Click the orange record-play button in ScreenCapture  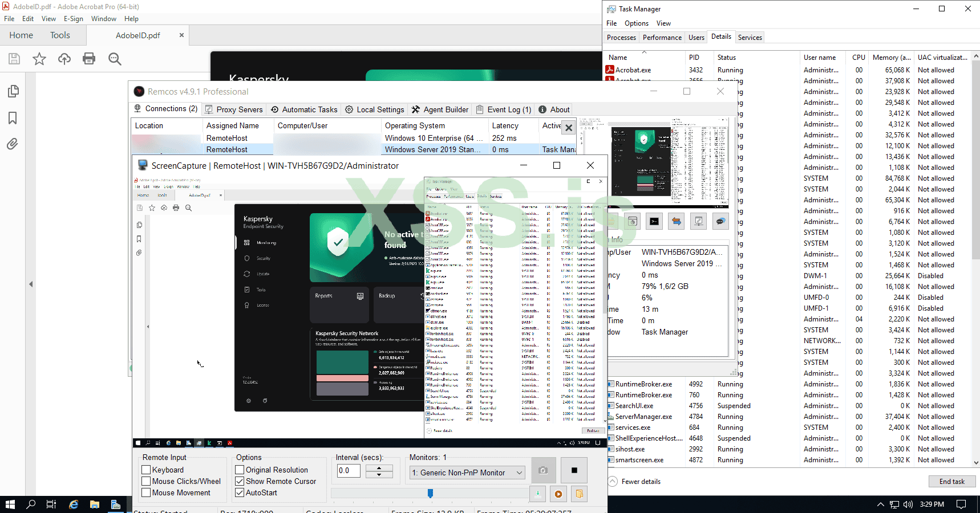(558, 494)
